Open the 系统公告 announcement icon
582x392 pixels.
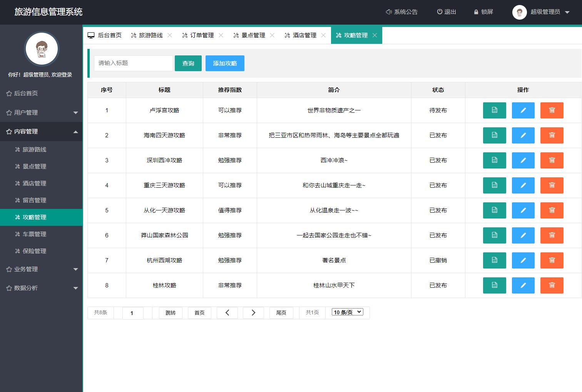(388, 12)
